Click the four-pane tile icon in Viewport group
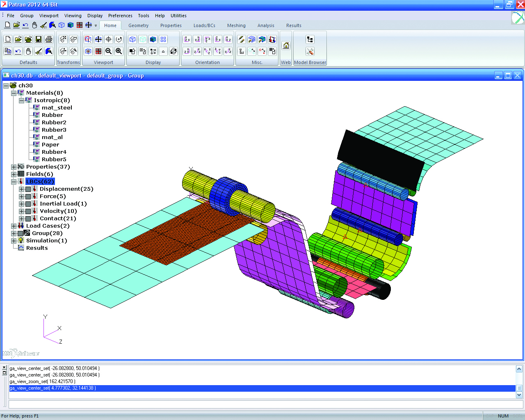The image size is (525, 420). 98,51
